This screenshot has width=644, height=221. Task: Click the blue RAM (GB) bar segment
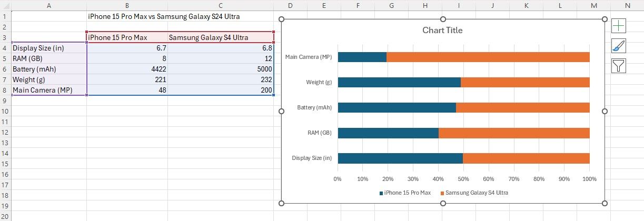388,133
